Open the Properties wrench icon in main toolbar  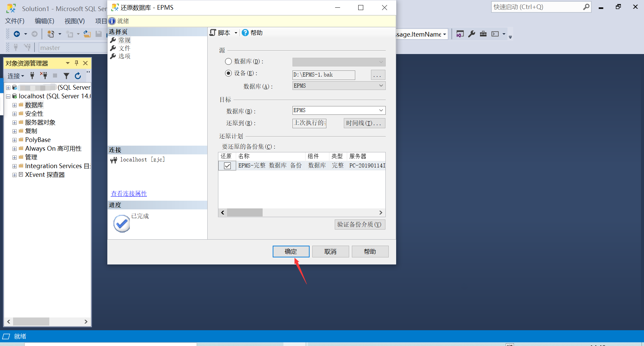click(x=472, y=34)
